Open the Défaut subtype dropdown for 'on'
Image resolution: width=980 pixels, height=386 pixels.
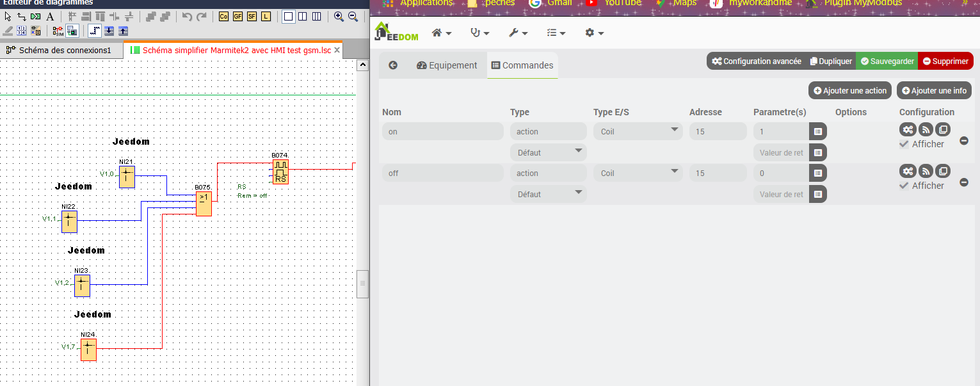coord(548,152)
